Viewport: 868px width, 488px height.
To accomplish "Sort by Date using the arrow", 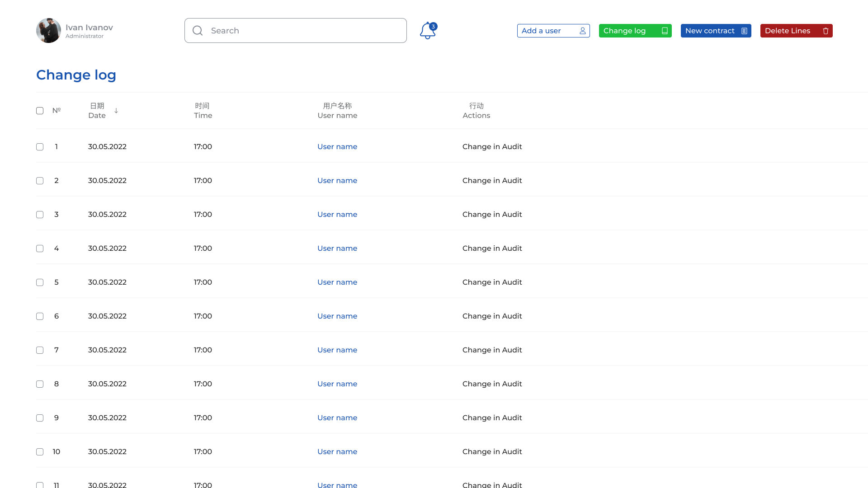I will pos(116,111).
